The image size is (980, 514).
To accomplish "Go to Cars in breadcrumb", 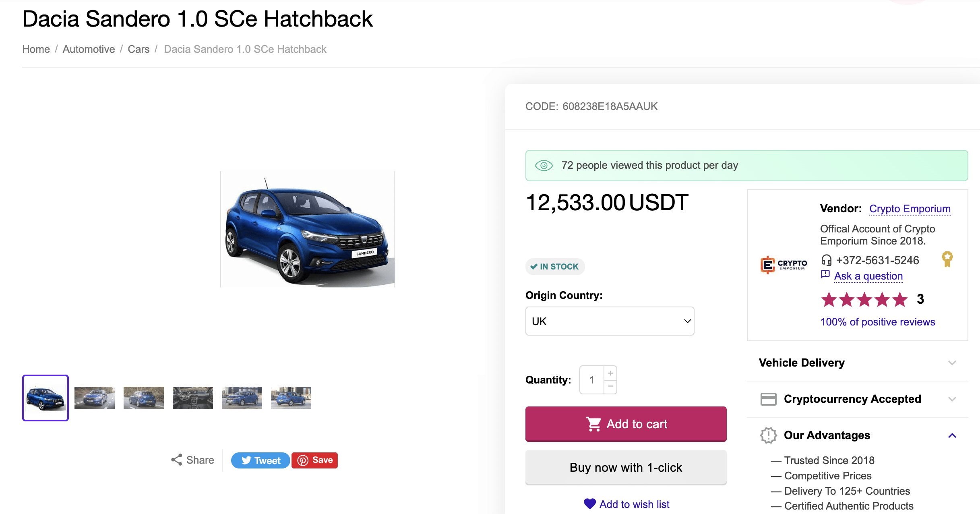I will point(139,49).
